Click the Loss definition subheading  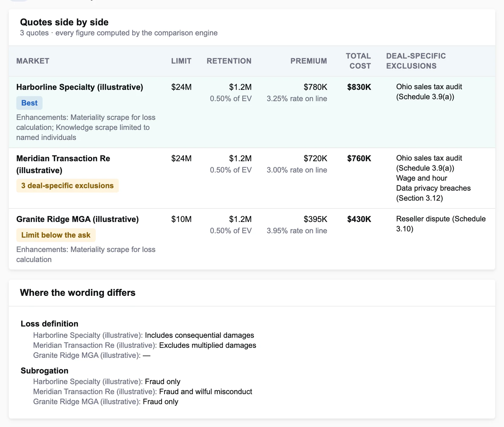(49, 324)
